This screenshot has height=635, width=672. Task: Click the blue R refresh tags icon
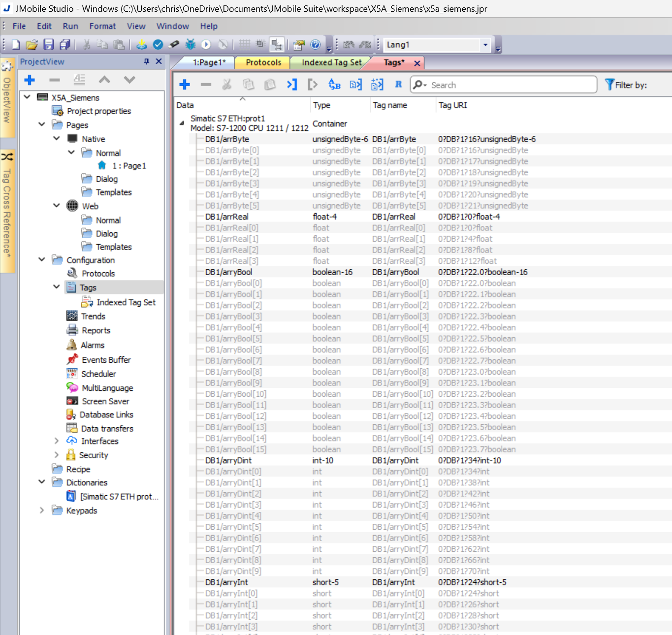click(x=398, y=84)
